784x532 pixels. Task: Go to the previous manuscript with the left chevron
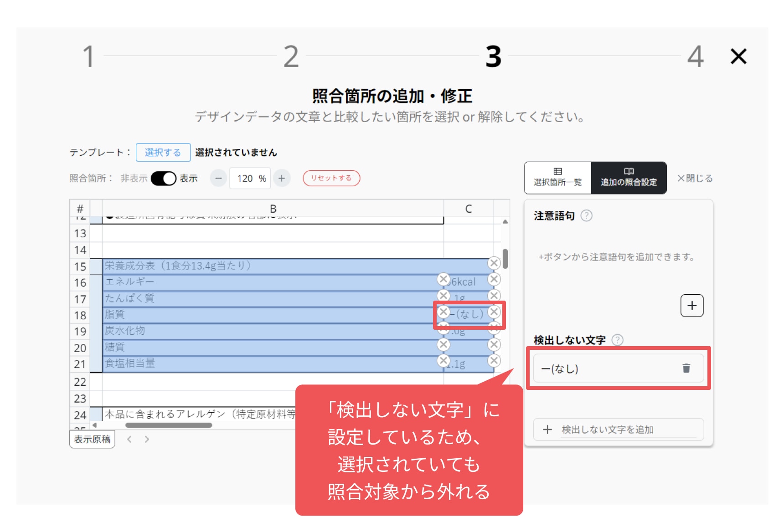point(129,439)
